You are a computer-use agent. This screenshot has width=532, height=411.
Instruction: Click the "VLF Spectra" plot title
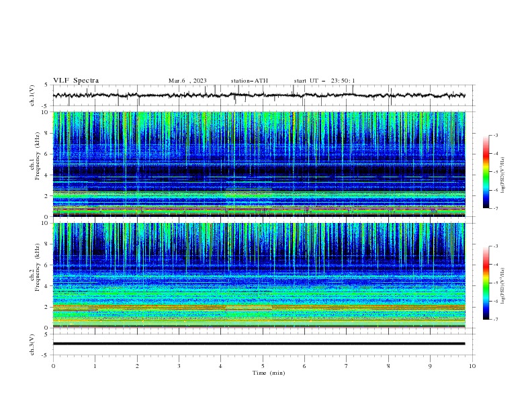click(76, 81)
